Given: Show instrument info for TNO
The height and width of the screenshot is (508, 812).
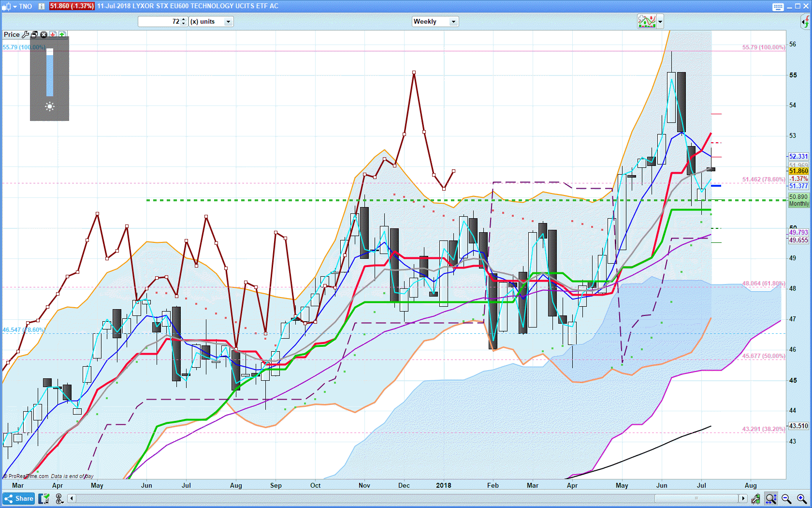Looking at the screenshot, I should click(x=42, y=6).
